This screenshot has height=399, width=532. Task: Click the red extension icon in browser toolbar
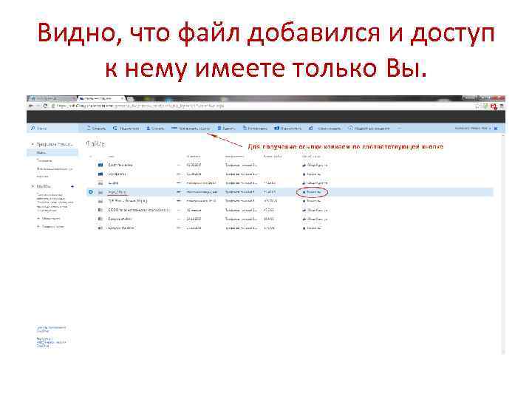[x=494, y=106]
